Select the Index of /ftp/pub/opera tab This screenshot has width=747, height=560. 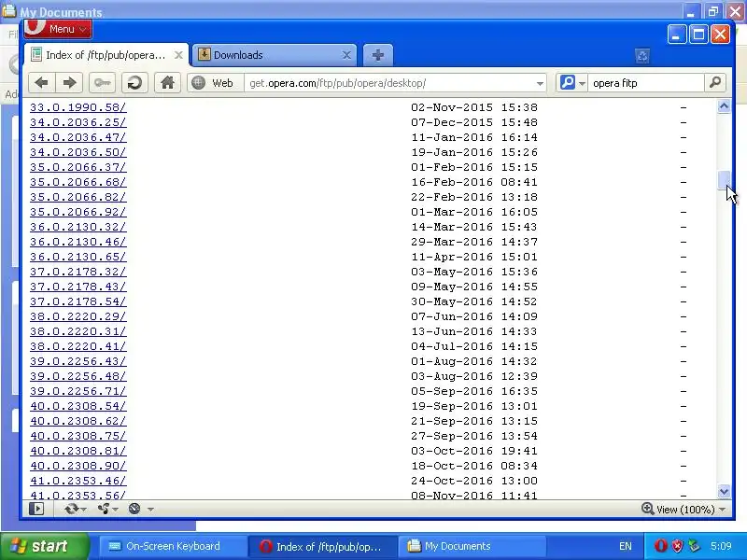(106, 55)
